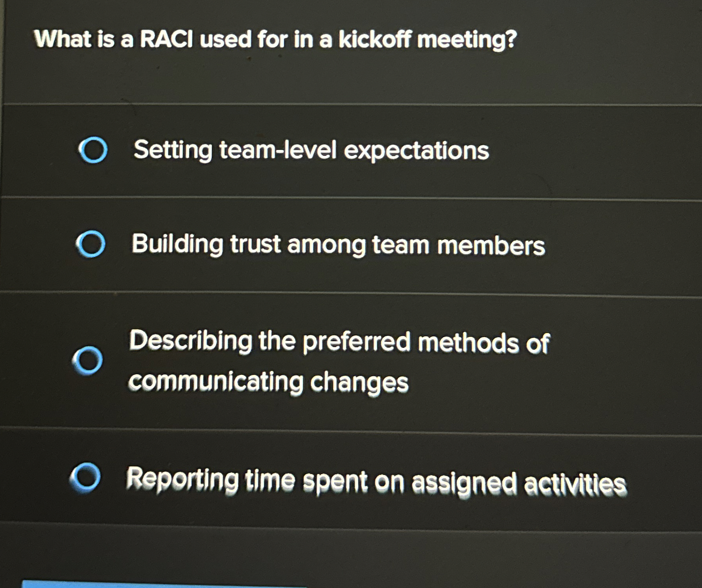
Task: Click the "Describing the preferred methods of" text line
Action: point(339,342)
